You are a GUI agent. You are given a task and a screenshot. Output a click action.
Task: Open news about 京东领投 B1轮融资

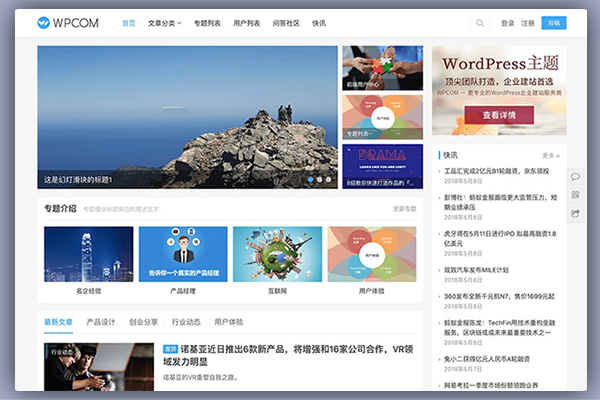(x=496, y=171)
